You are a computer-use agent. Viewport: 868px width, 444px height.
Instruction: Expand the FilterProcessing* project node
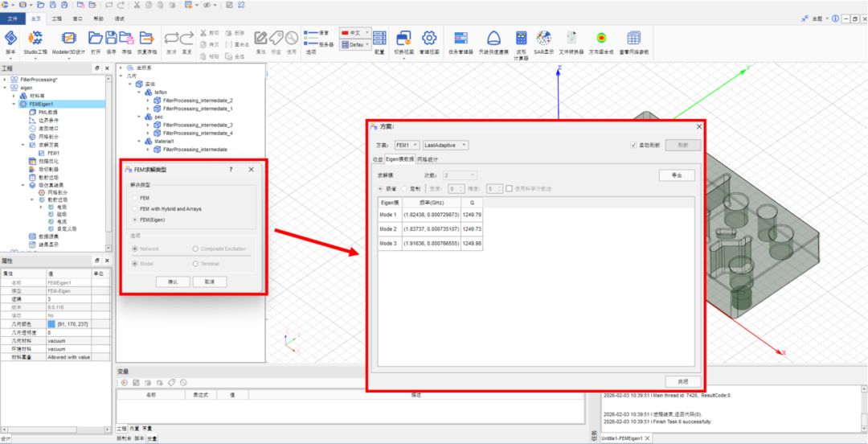(x=5, y=80)
